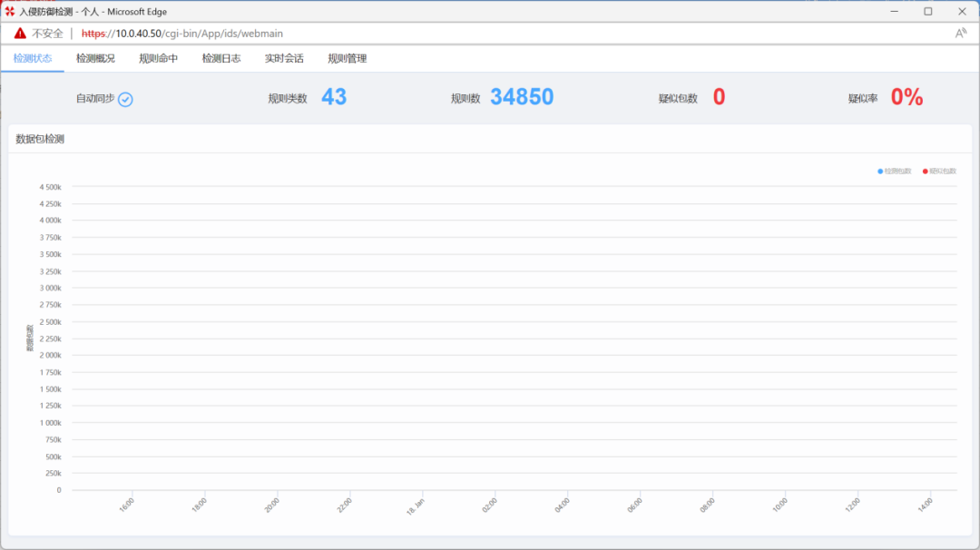Click the app favicon in title bar
This screenshot has width=980, height=550.
click(x=9, y=11)
